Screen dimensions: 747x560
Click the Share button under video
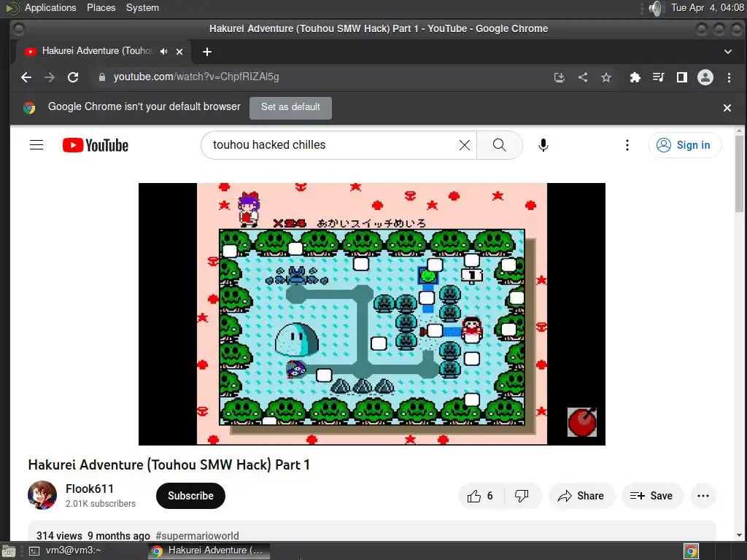point(581,496)
